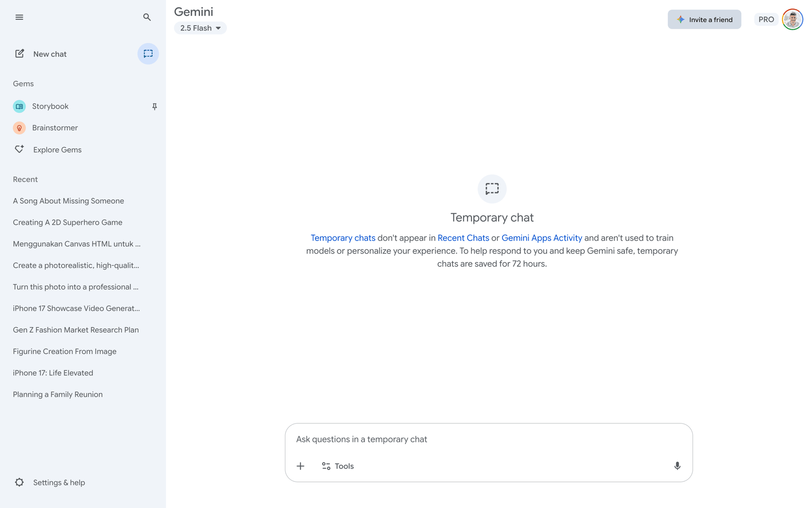
Task: Activate the microphone voice input icon
Action: coord(677,466)
